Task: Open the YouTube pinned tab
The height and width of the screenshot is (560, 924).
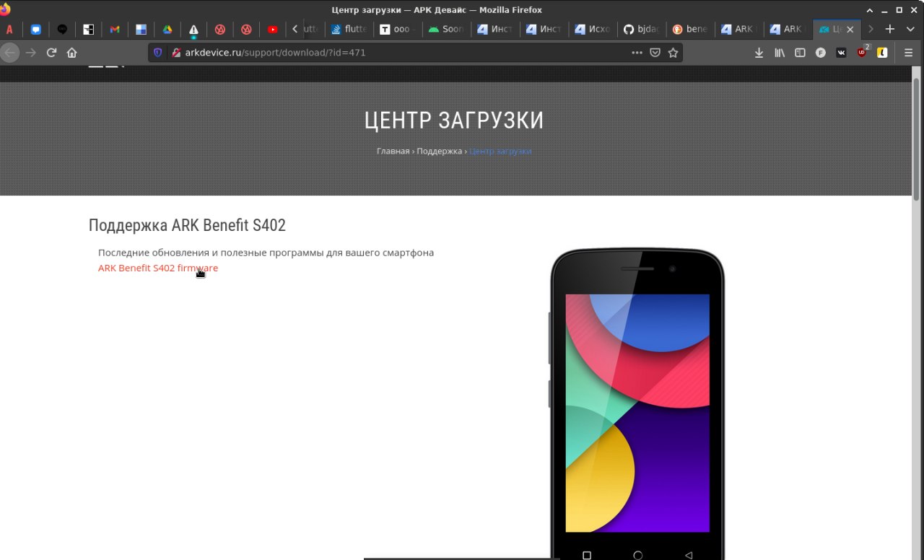Action: [272, 30]
